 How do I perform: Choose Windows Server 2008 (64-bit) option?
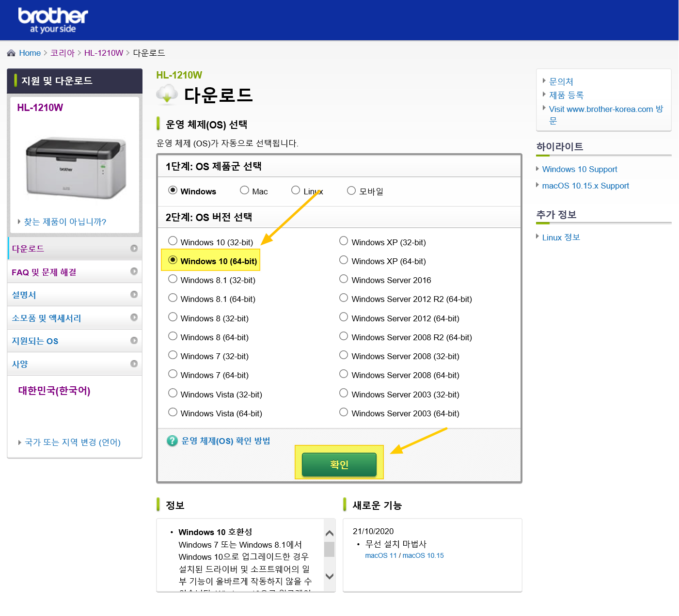click(344, 374)
